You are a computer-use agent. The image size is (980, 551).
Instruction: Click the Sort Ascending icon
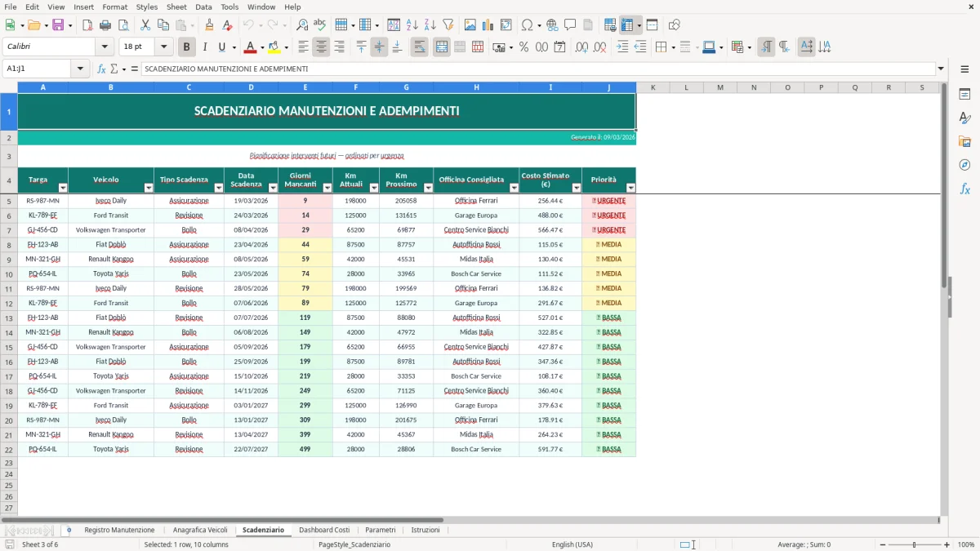pyautogui.click(x=412, y=25)
